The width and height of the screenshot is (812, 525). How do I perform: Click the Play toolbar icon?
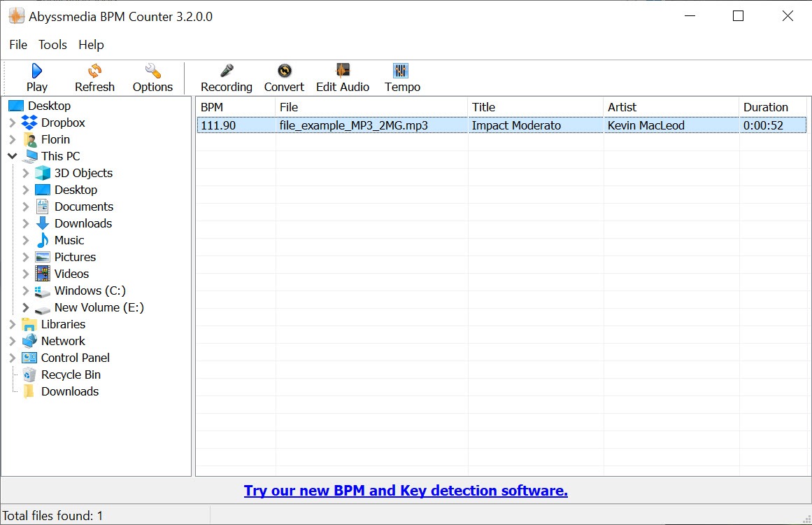pyautogui.click(x=36, y=71)
